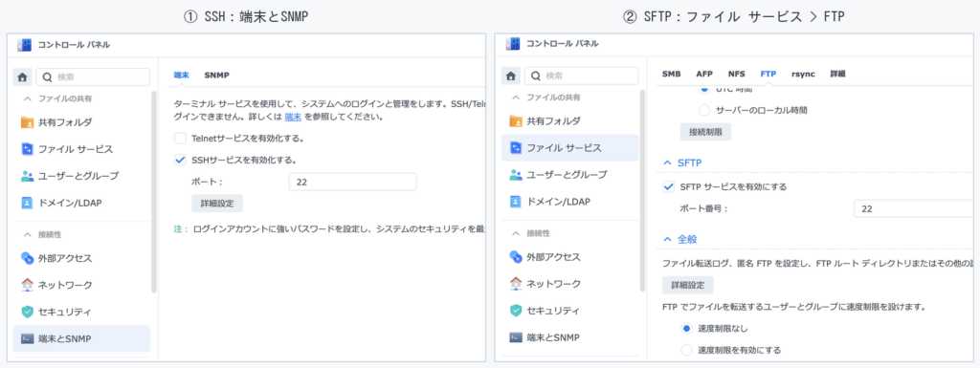Click home icon in right Control Panel window
980x368 pixels.
click(x=511, y=76)
